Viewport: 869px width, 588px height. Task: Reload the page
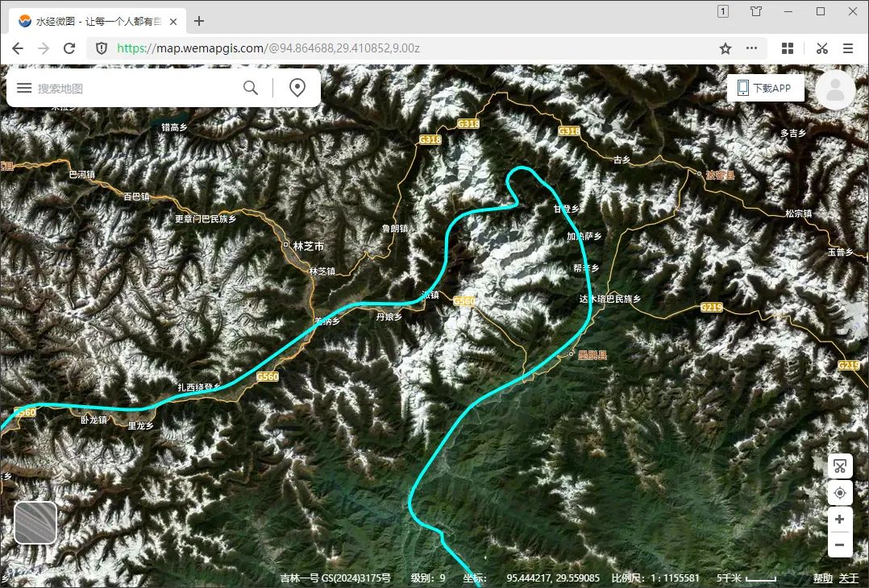69,48
